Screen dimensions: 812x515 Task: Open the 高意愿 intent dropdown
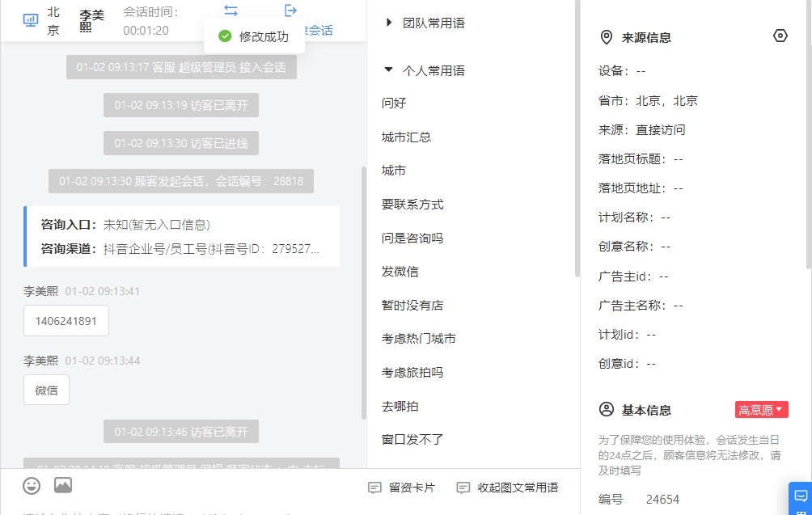tap(761, 409)
